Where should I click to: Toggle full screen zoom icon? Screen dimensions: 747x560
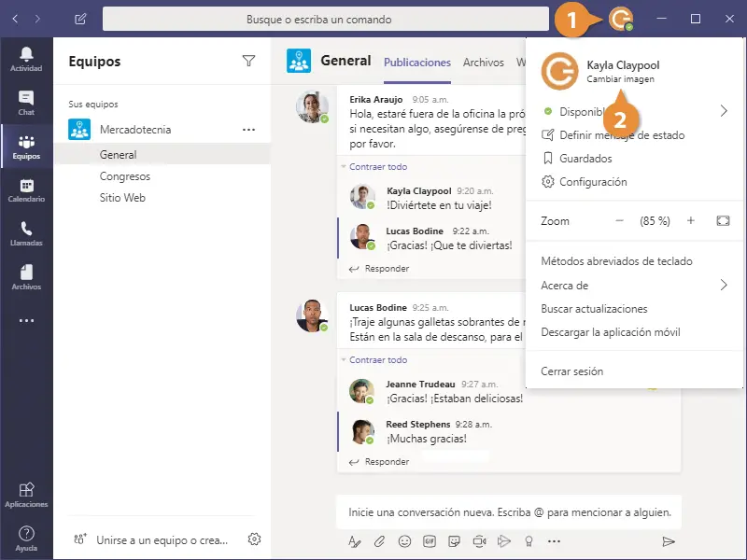(x=723, y=221)
